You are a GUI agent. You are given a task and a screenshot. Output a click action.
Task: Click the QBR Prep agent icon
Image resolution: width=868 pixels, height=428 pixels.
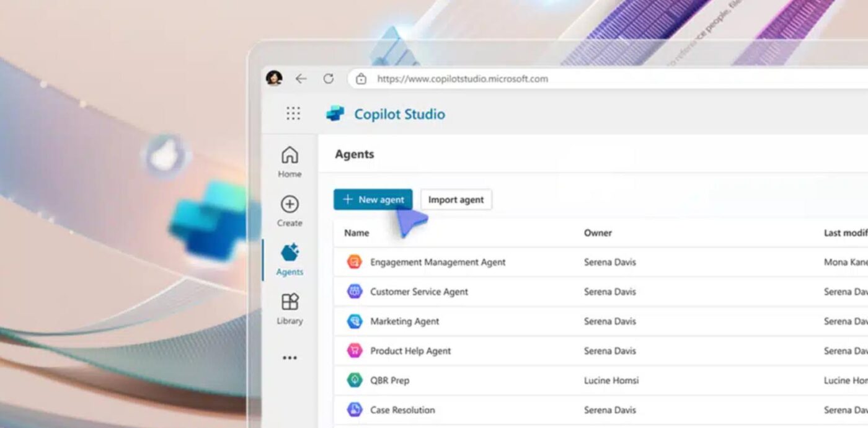click(354, 380)
